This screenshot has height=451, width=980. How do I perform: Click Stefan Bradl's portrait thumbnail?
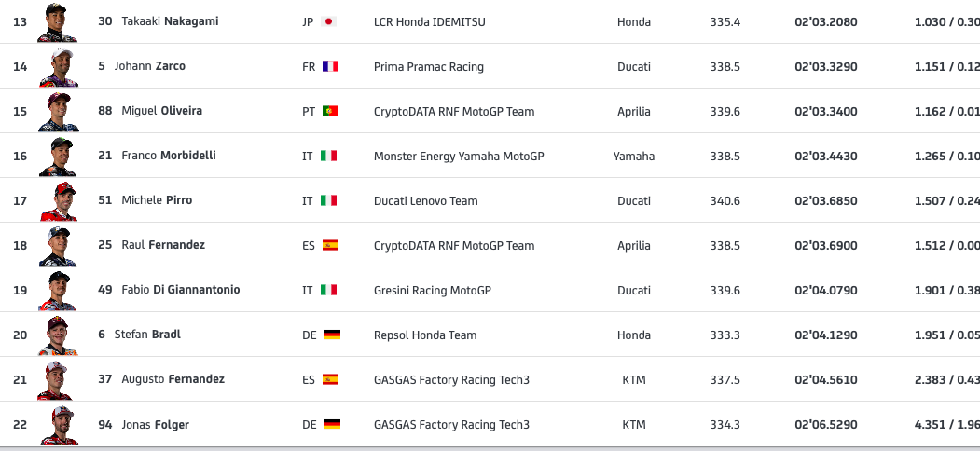pyautogui.click(x=58, y=335)
